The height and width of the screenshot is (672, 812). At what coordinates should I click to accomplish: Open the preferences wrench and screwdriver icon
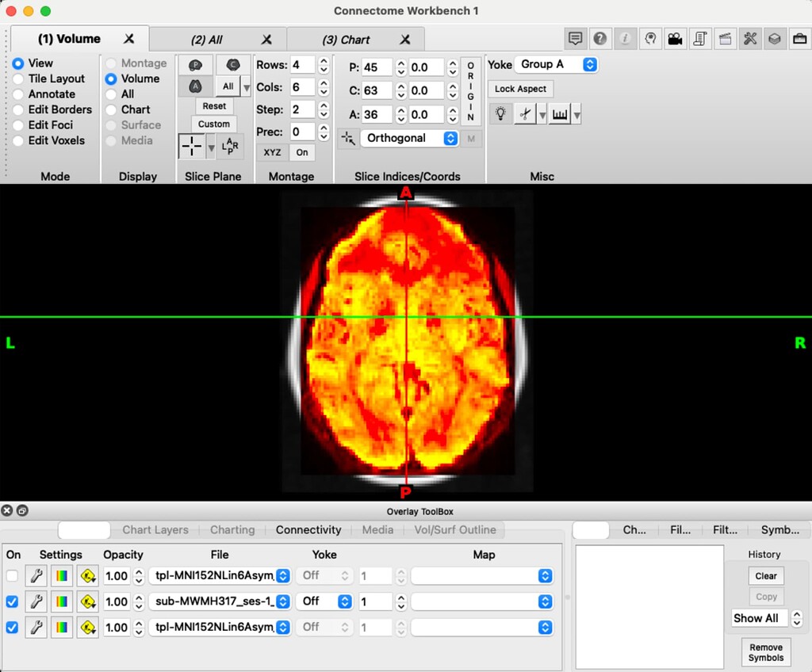[x=749, y=38]
